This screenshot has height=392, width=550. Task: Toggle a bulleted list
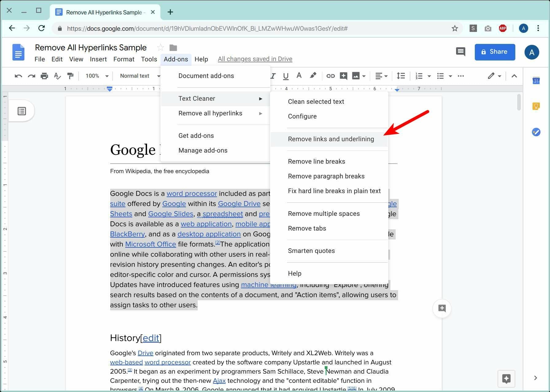(441, 76)
